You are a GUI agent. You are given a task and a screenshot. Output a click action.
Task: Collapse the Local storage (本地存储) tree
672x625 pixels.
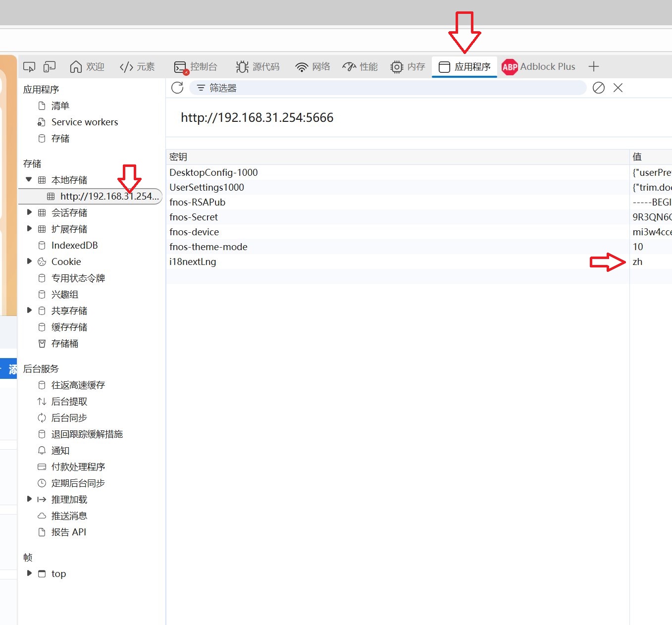point(29,180)
